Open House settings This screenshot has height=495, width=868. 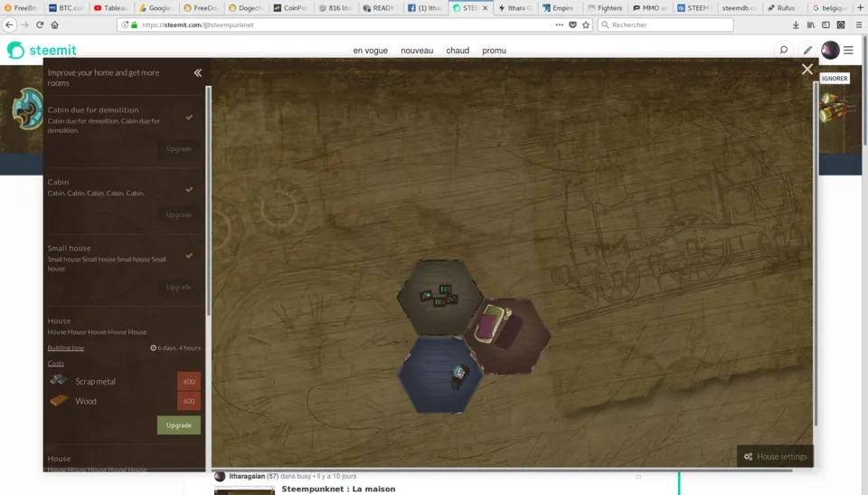click(x=775, y=456)
